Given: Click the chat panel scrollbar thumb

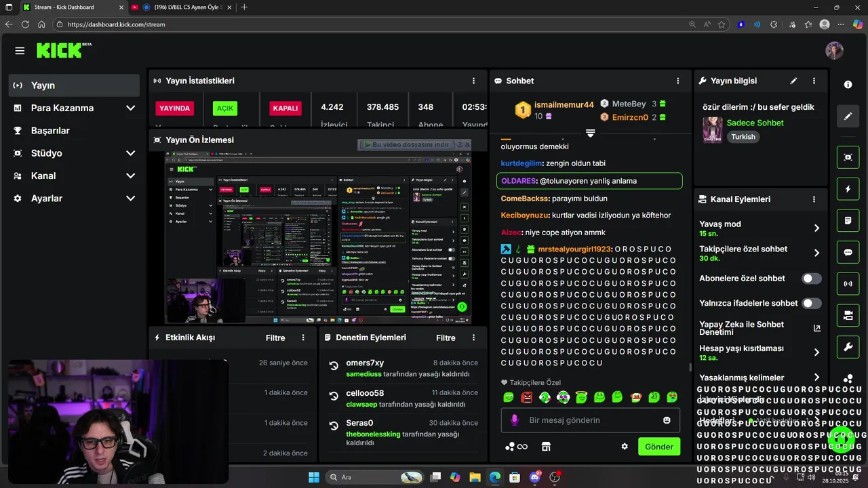Looking at the screenshot, I should tap(690, 367).
